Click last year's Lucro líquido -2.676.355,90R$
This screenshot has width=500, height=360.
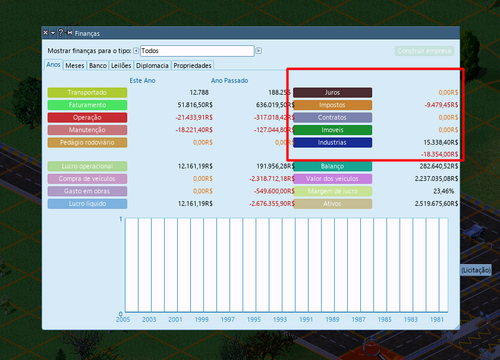point(272,204)
